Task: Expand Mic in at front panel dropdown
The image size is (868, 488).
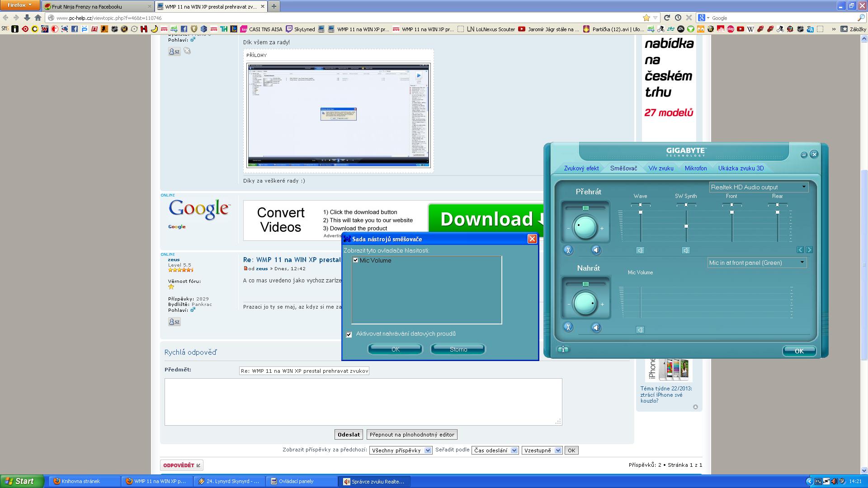Action: point(802,263)
